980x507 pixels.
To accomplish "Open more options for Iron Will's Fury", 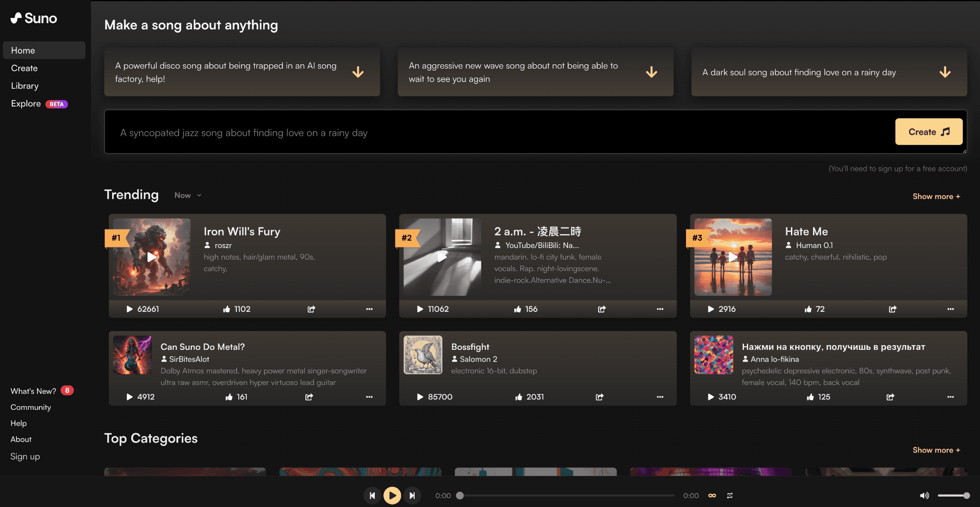I will tap(369, 309).
